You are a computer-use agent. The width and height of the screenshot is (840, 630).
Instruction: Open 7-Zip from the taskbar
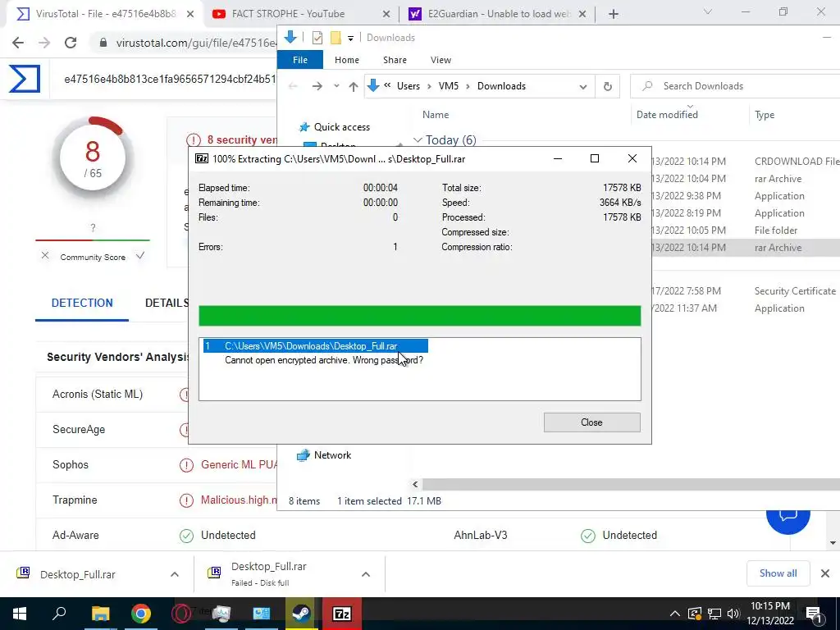(342, 614)
